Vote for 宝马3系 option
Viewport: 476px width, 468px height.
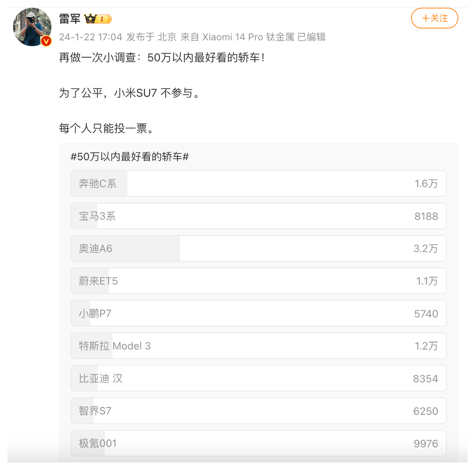(258, 216)
